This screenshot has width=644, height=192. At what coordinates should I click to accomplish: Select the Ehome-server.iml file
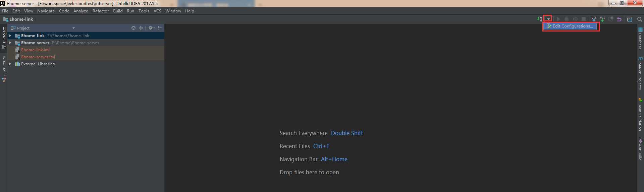86,57
